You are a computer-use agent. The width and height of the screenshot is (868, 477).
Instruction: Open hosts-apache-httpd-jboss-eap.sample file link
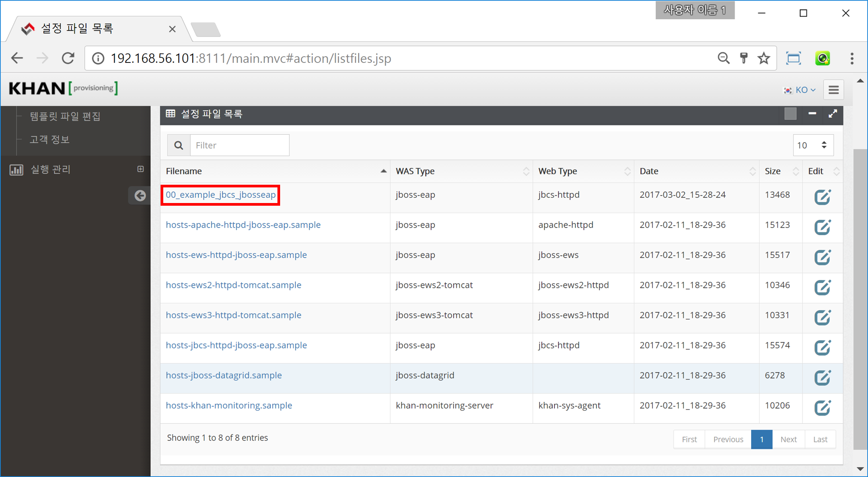click(243, 225)
